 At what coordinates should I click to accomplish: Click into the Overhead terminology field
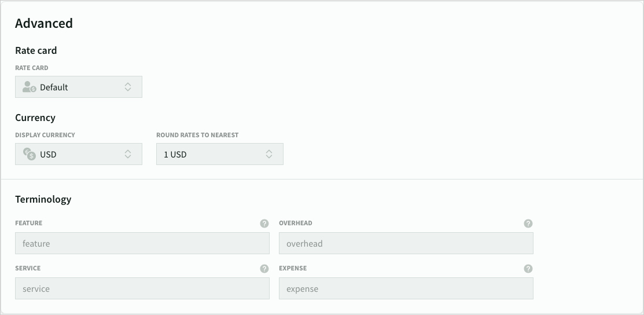coord(406,244)
